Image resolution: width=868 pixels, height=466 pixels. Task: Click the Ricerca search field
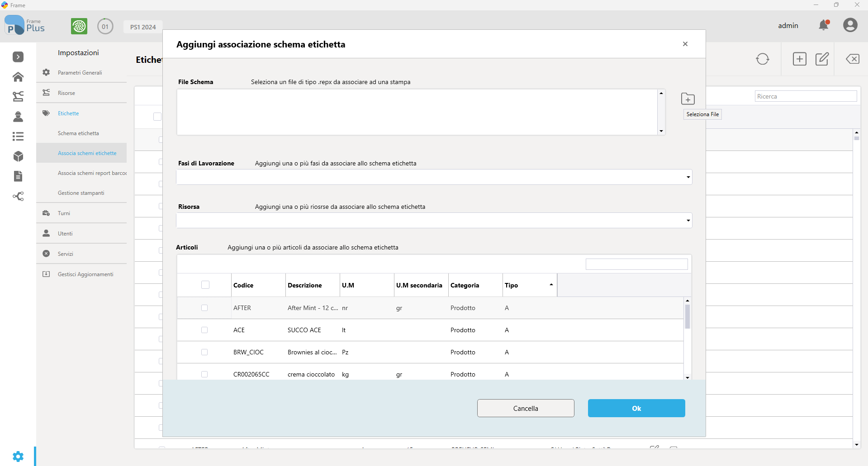coord(806,96)
